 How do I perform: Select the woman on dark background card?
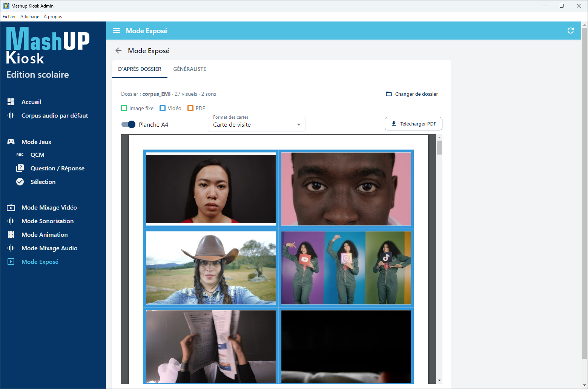[211, 189]
